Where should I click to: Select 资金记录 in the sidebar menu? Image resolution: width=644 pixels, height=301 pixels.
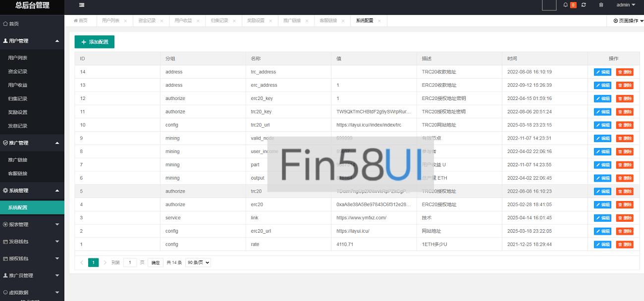(x=18, y=72)
